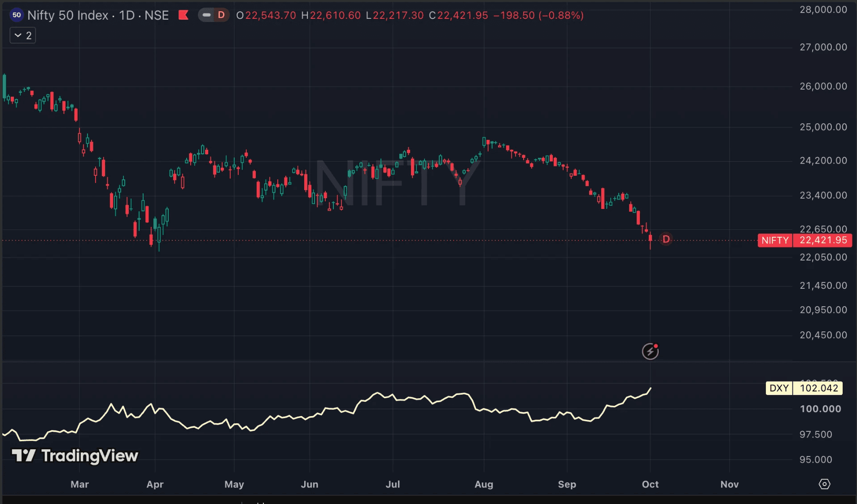This screenshot has width=857, height=504.
Task: Click the DXY indicator label tag
Action: point(779,388)
